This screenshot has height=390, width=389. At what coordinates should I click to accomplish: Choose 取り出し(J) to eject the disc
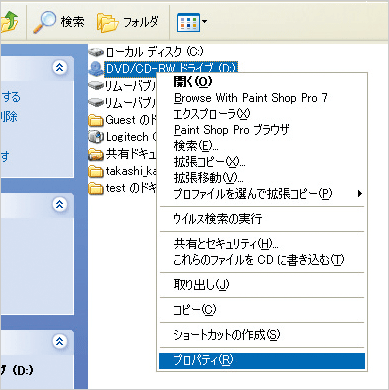(x=262, y=285)
